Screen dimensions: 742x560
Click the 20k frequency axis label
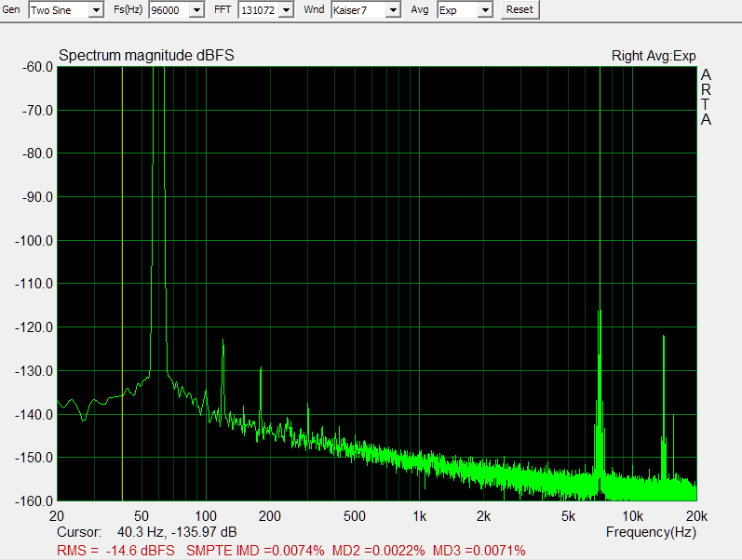point(696,516)
